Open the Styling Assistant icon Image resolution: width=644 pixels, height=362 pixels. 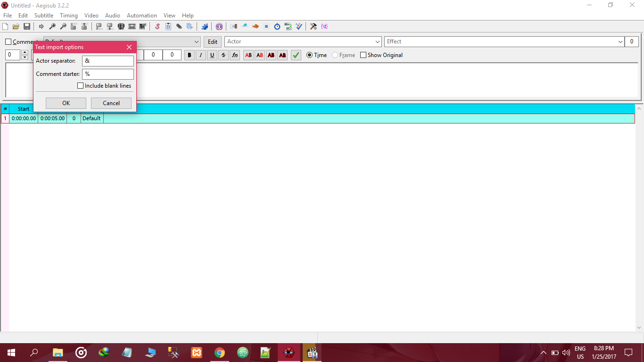(x=245, y=26)
